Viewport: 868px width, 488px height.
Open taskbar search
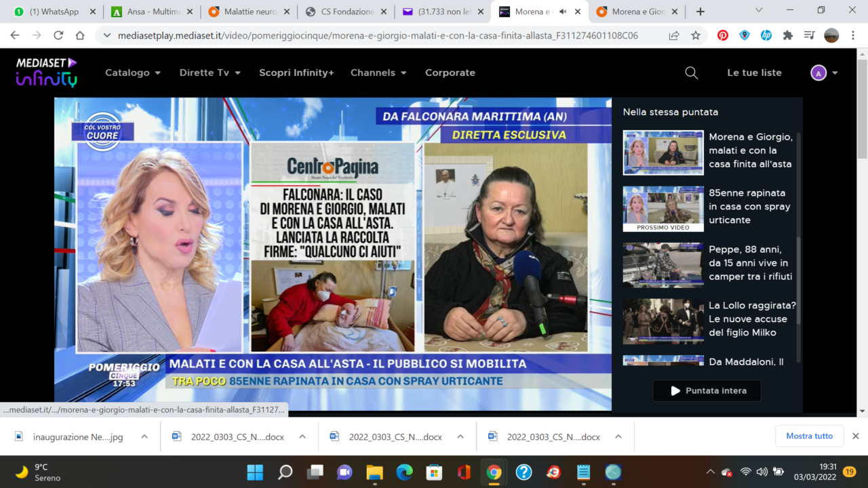[x=285, y=472]
